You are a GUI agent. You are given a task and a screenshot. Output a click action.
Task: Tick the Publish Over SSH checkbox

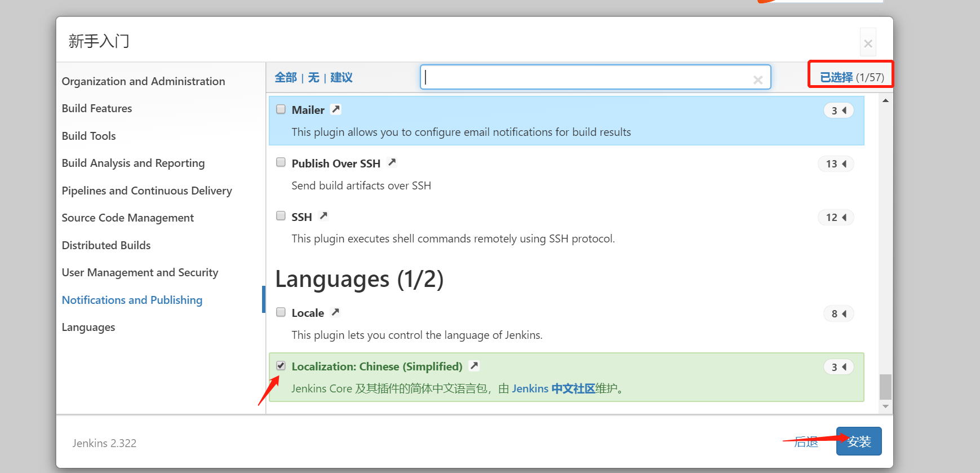point(281,162)
